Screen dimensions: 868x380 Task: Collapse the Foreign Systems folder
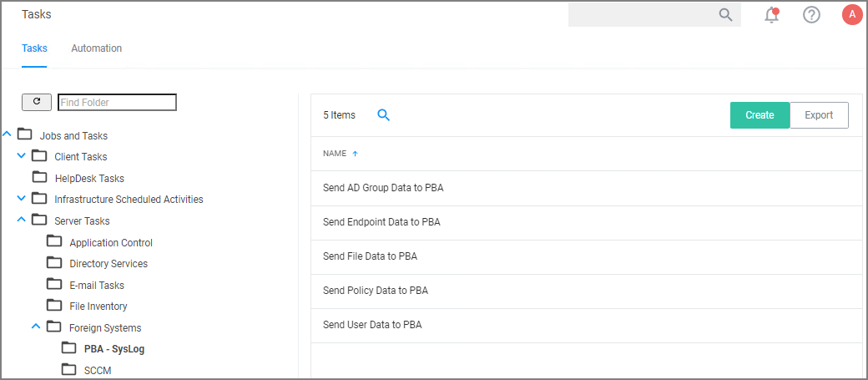[x=36, y=327]
